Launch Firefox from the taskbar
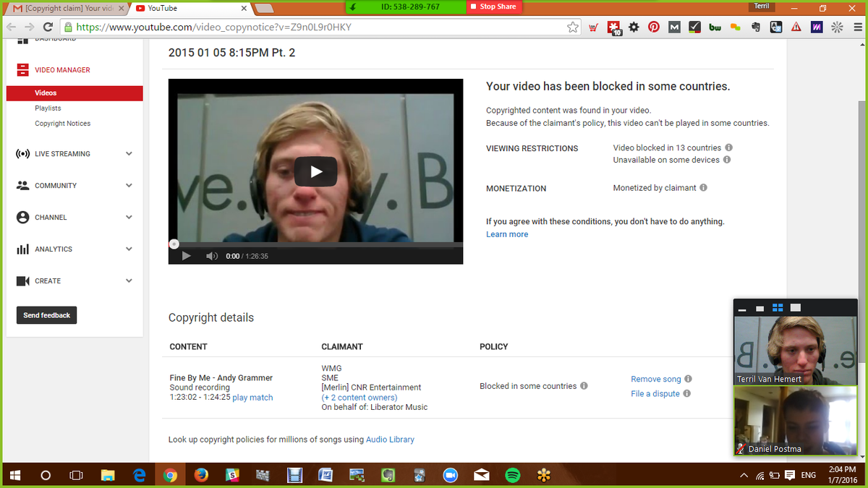The image size is (868, 488). click(201, 475)
